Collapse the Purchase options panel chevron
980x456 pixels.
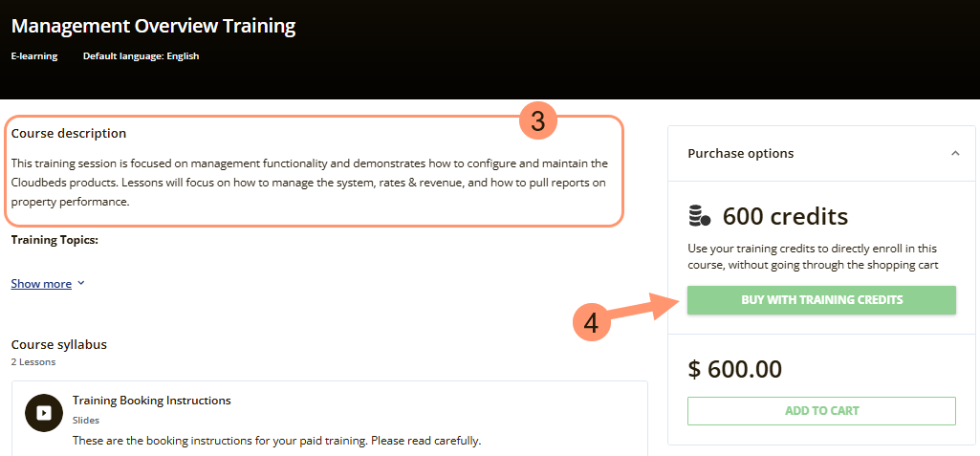(x=954, y=153)
